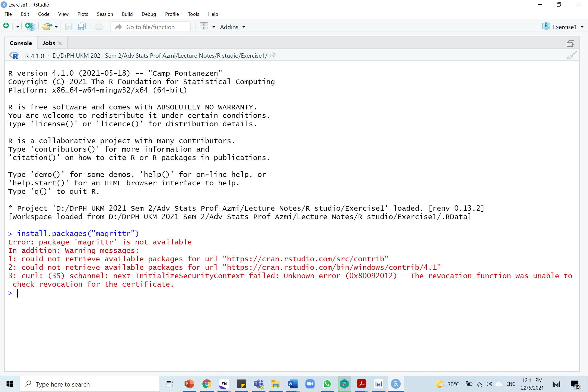588x392 pixels.
Task: Open Zoom from the taskbar
Action: [310, 384]
